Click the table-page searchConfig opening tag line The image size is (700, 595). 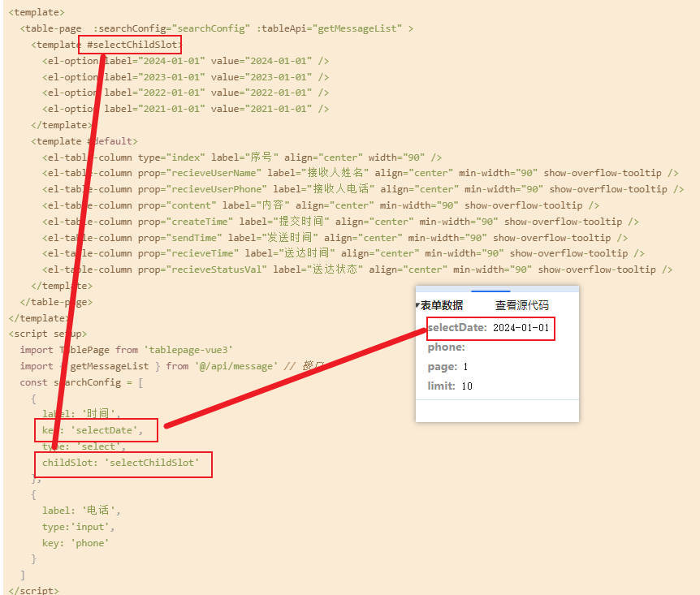pyautogui.click(x=217, y=28)
